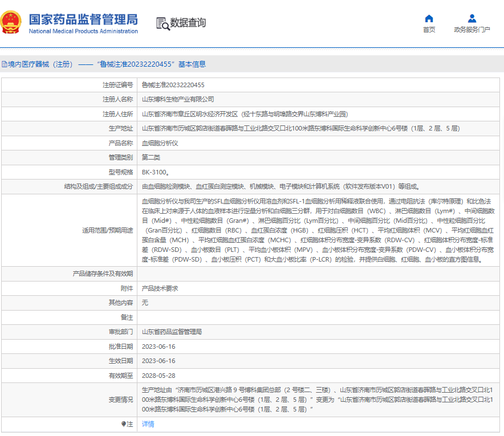Open 产品技术要求 attachment
The width and height of the screenshot is (504, 436).
click(160, 288)
